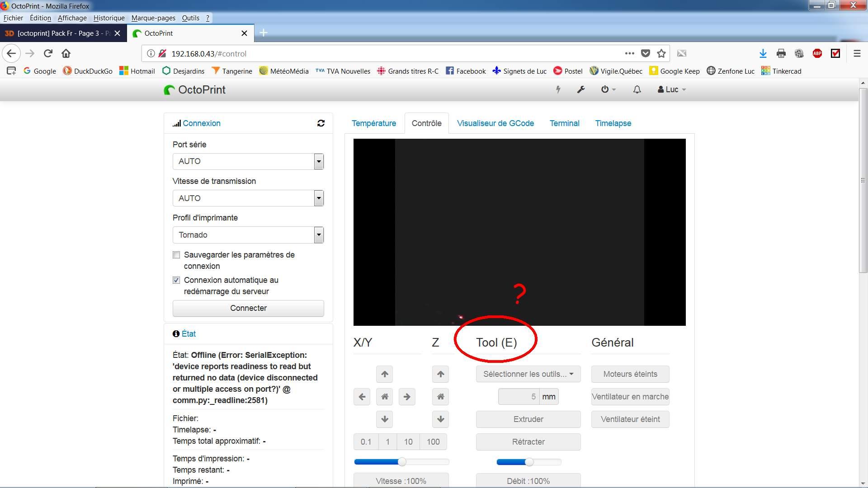This screenshot has width=868, height=488.
Task: Switch to the Terminal tab
Action: [x=564, y=123]
